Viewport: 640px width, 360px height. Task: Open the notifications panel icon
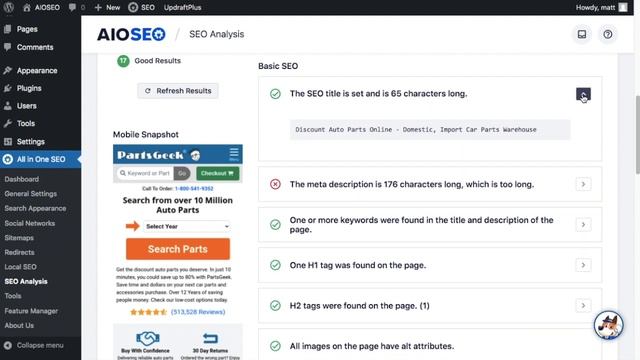pos(582,34)
